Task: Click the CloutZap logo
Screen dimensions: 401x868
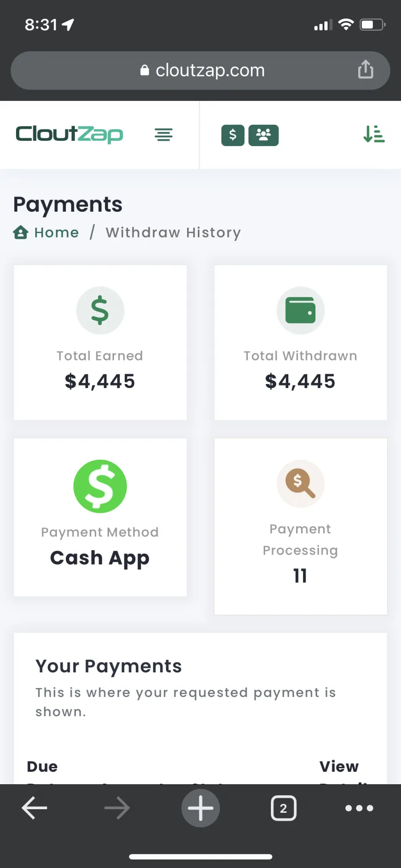Action: (x=69, y=134)
